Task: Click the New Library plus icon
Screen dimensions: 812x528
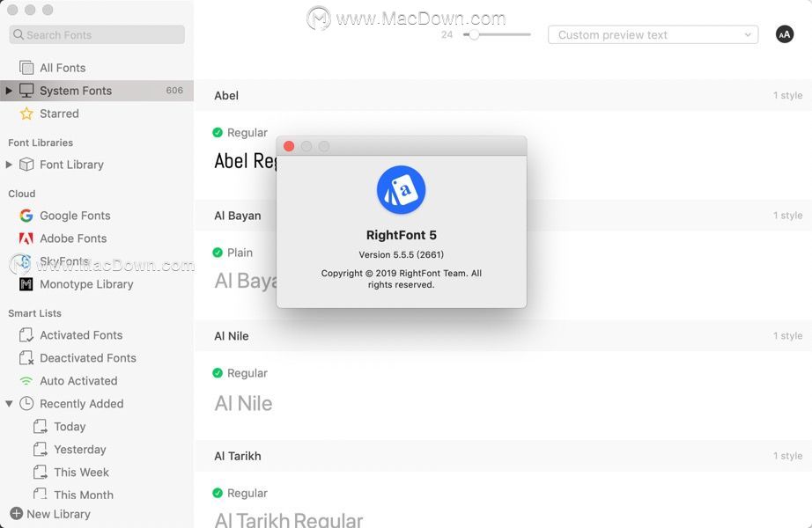Action: point(17,514)
